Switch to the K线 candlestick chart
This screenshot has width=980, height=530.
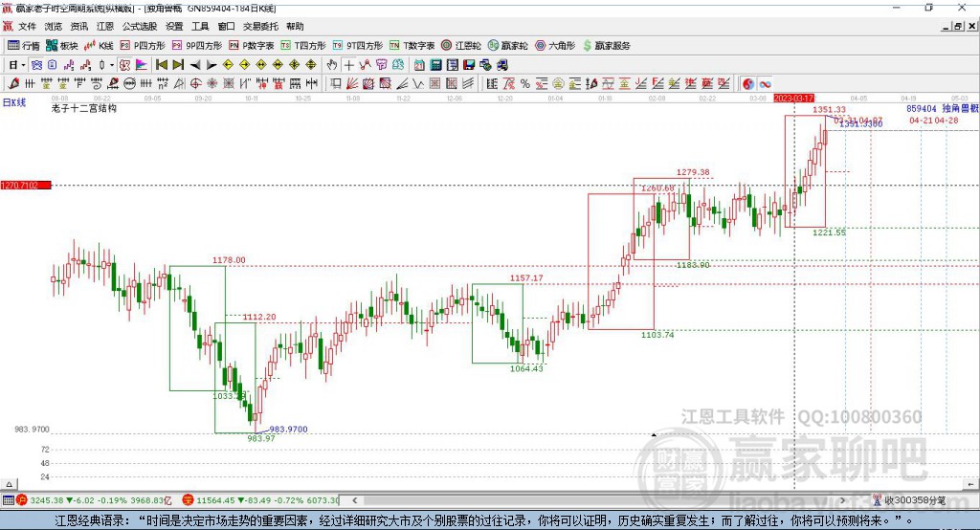pyautogui.click(x=99, y=46)
